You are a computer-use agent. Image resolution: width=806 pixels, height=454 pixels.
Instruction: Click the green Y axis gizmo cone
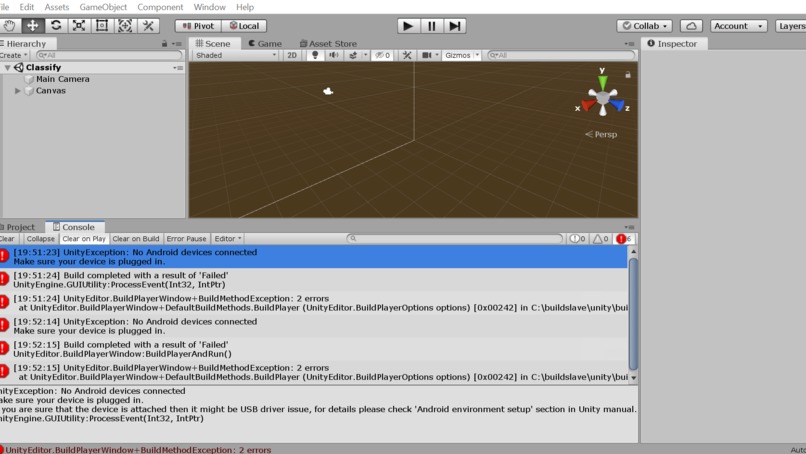[x=602, y=82]
